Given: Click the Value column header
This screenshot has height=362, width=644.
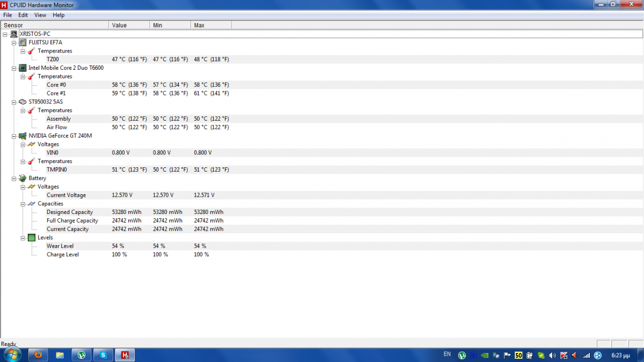Looking at the screenshot, I should click(x=129, y=25).
